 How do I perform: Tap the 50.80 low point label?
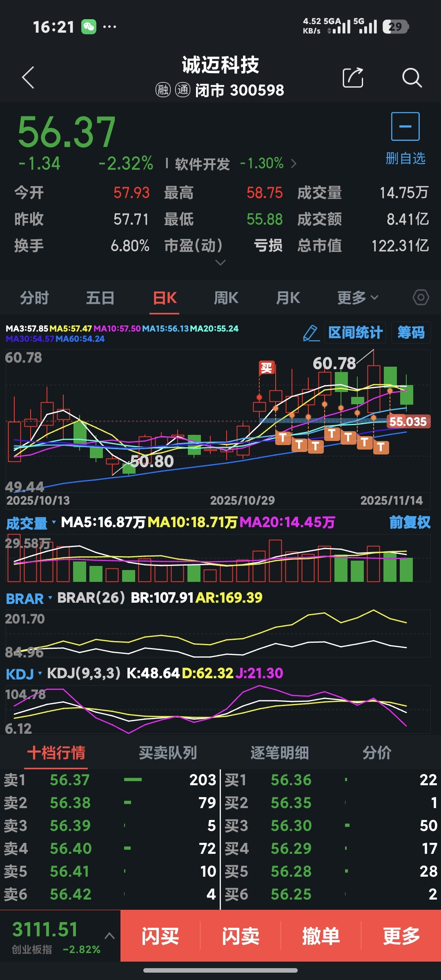point(152,461)
